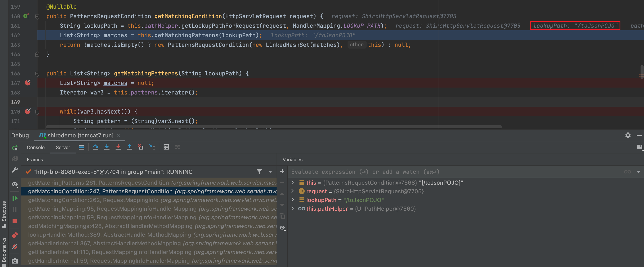Drop the current frame
644x267 pixels.
click(x=140, y=147)
